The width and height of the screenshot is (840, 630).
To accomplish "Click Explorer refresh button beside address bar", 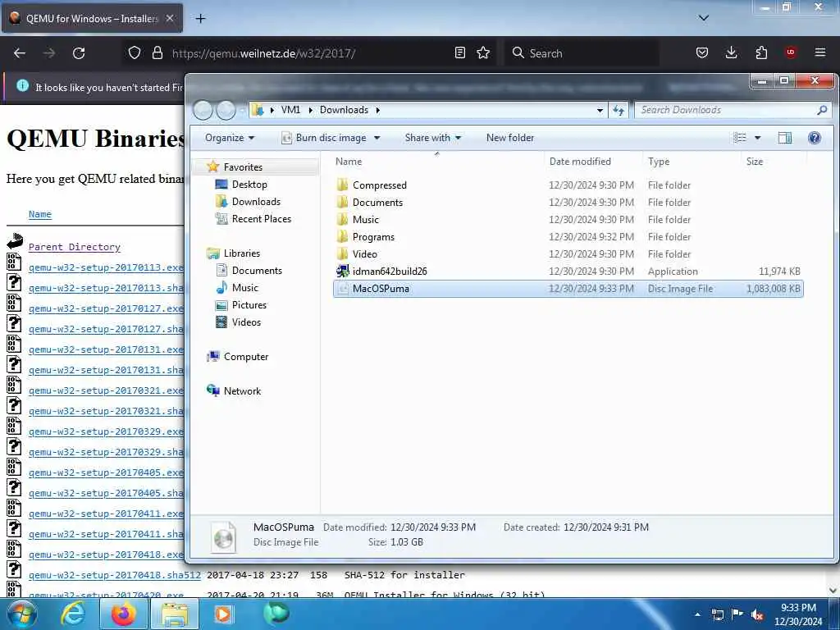I will (x=619, y=111).
